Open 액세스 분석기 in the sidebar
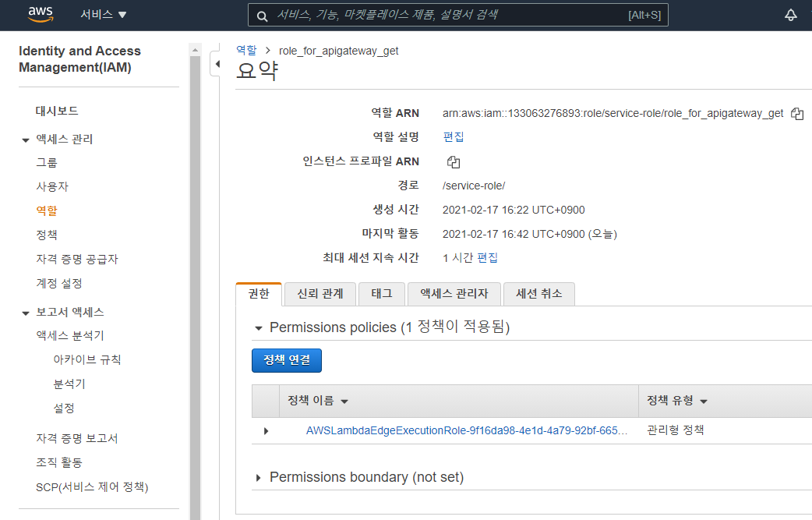812x520 pixels. pos(70,335)
